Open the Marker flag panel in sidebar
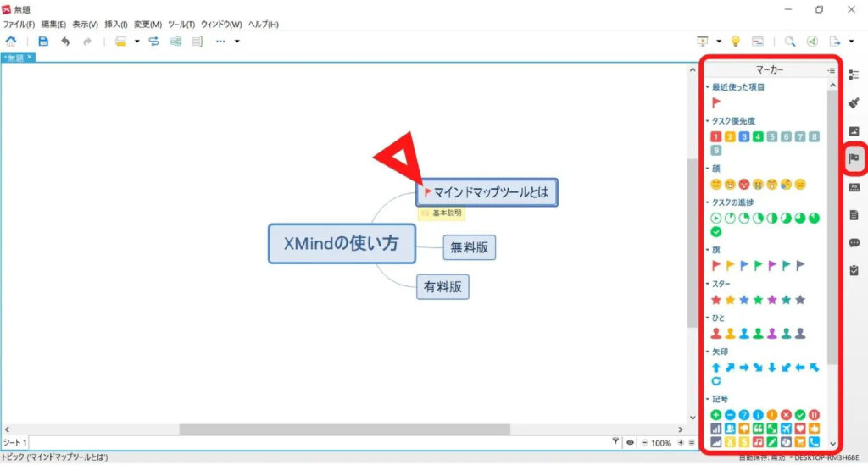 [854, 158]
